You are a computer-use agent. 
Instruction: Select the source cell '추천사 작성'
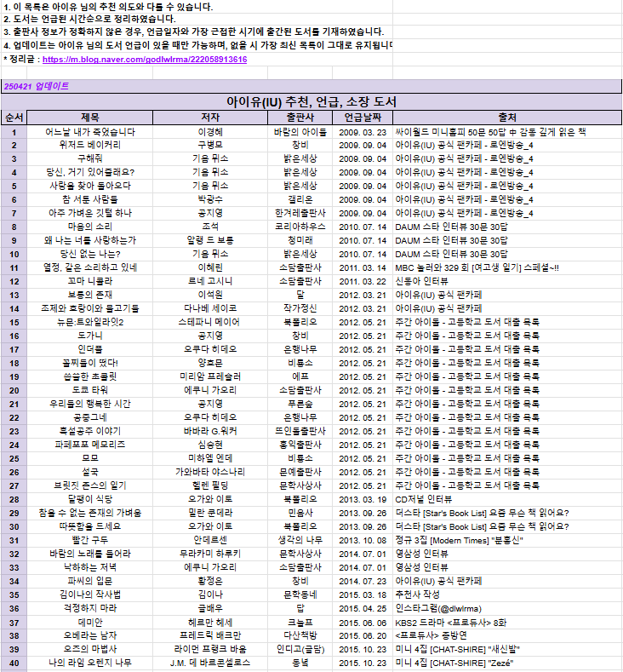pos(507,594)
